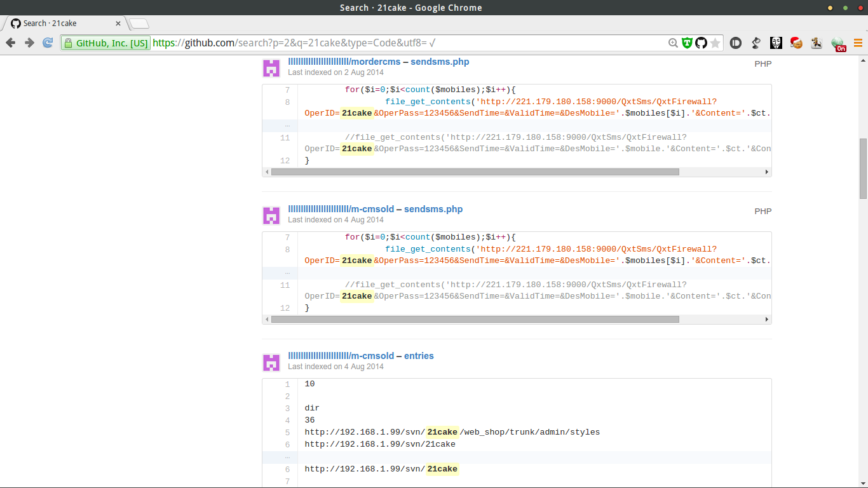Click the page scrollbar up arrow
The image size is (868, 488).
863,60
